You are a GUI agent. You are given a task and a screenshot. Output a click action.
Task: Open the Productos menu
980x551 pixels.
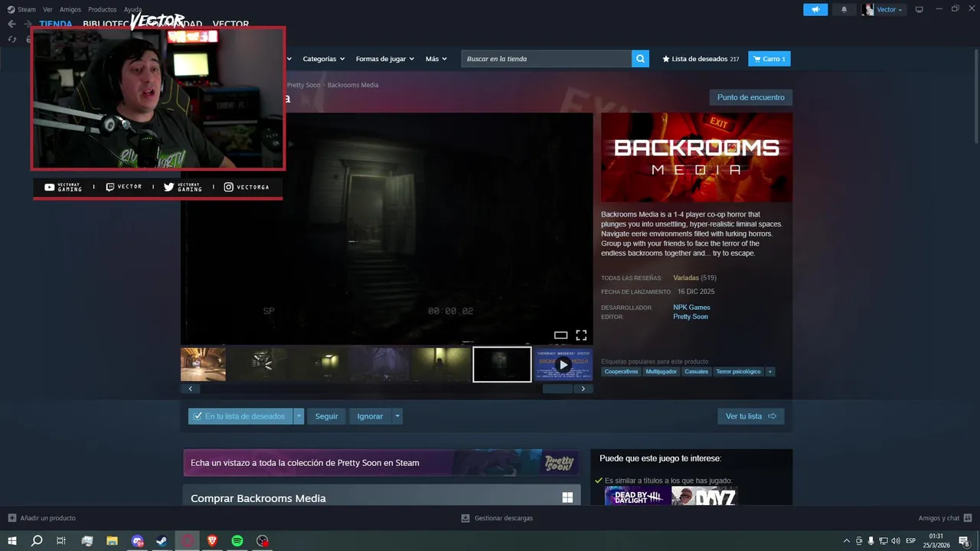point(103,9)
